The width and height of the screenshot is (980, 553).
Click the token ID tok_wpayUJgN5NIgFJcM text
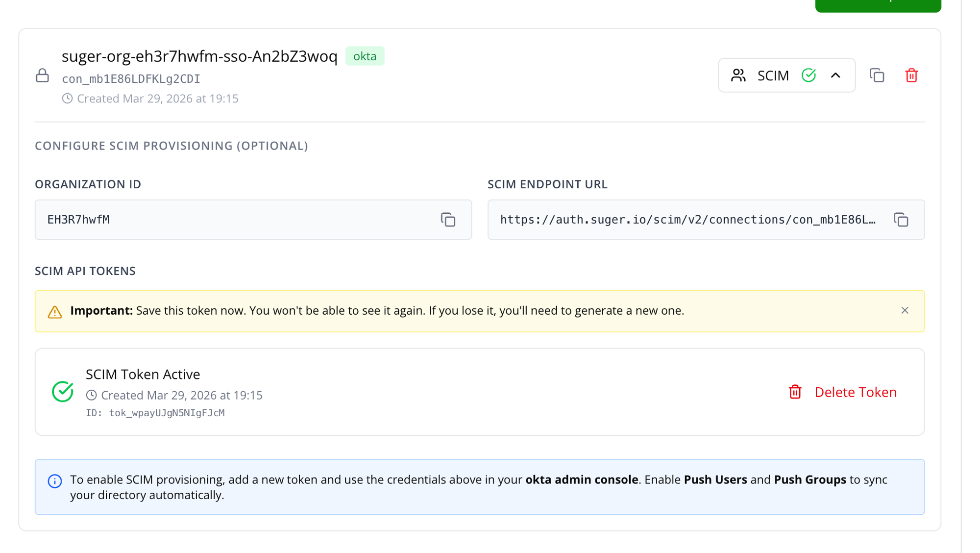point(166,413)
